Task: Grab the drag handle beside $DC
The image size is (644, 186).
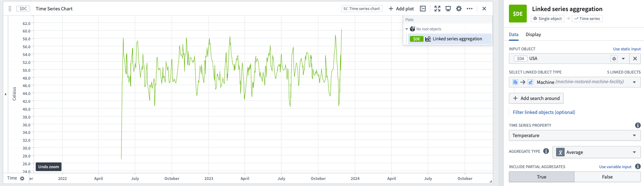Action: (10, 9)
